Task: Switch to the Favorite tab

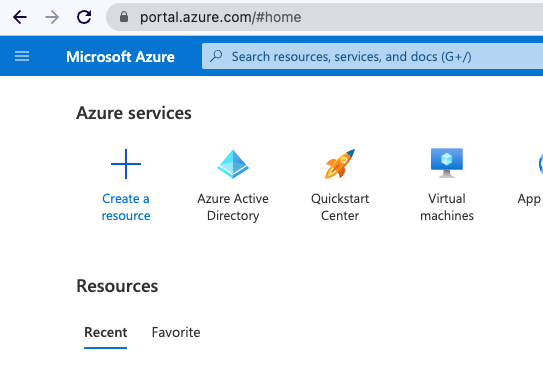Action: (x=176, y=332)
